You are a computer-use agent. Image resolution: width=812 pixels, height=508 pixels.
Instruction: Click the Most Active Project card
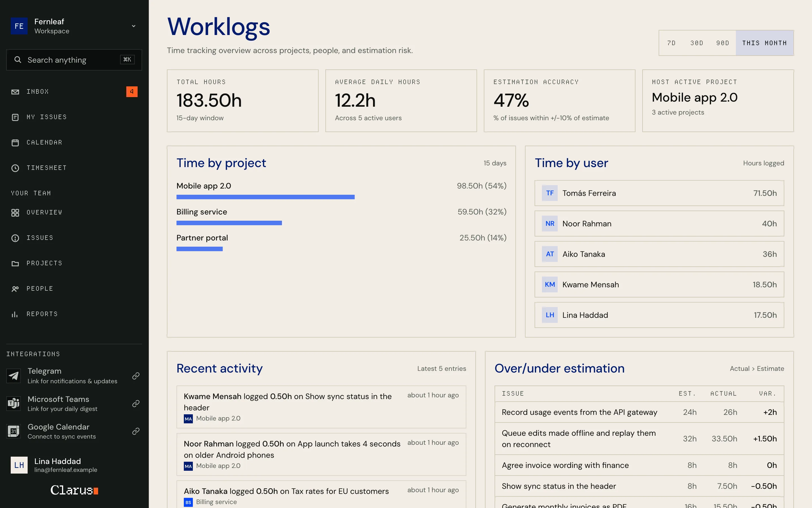(718, 101)
